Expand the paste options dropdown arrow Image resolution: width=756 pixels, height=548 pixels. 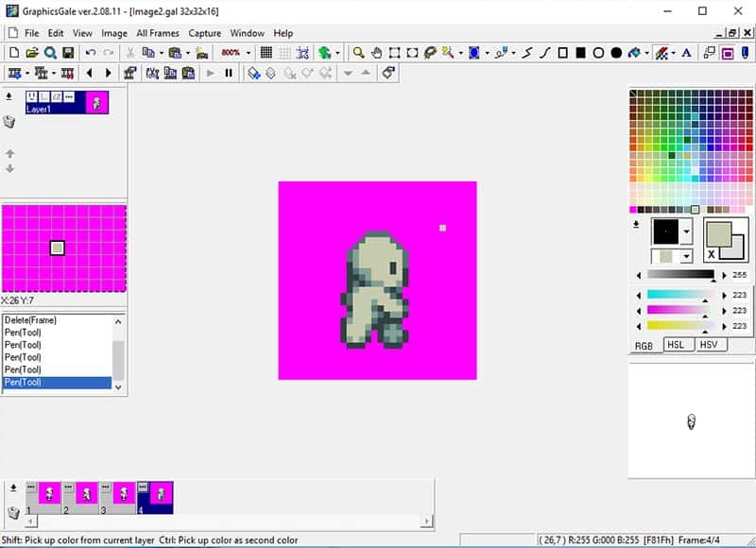click(x=187, y=53)
